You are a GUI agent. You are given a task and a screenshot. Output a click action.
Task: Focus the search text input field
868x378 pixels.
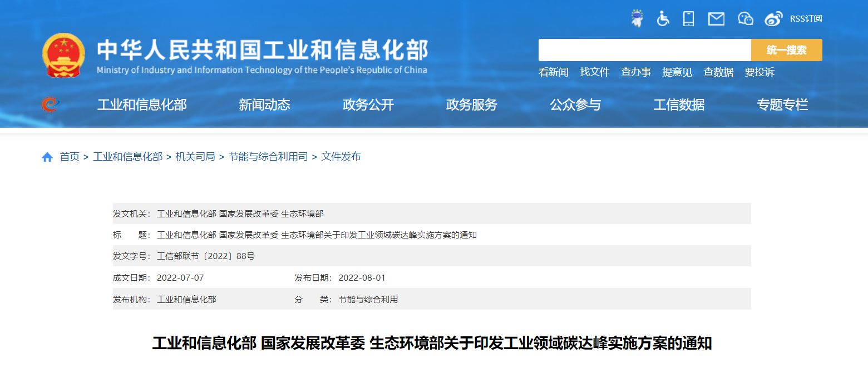tap(644, 50)
